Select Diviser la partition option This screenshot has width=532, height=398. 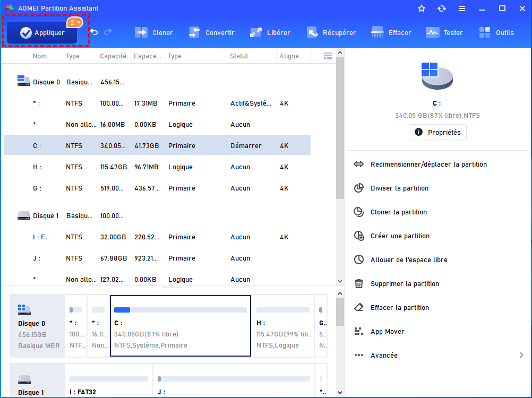(x=399, y=188)
